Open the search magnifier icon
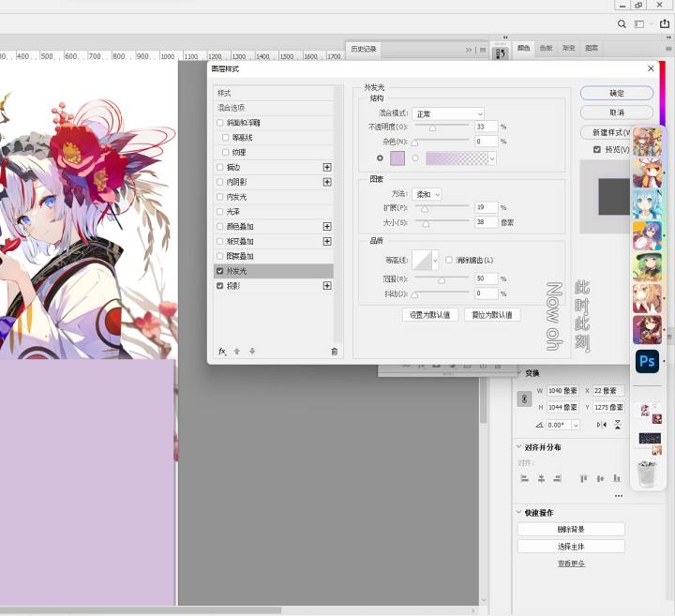This screenshot has height=616, width=675. click(x=622, y=24)
